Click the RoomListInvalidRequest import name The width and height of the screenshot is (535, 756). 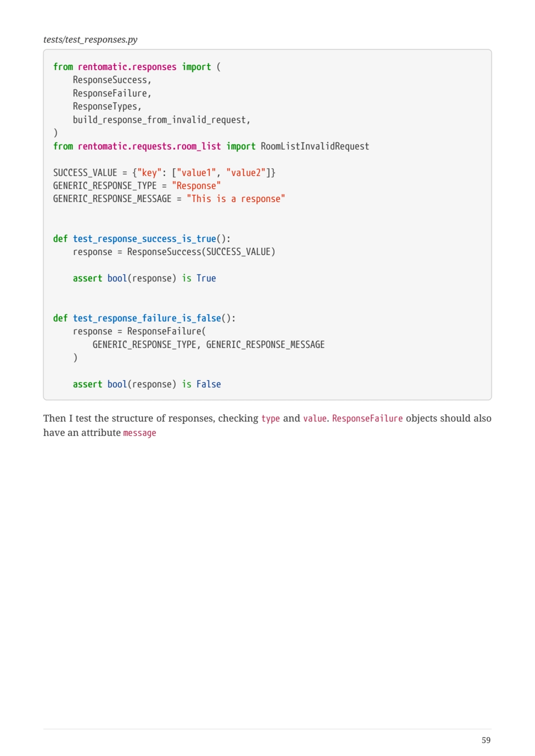click(x=315, y=146)
